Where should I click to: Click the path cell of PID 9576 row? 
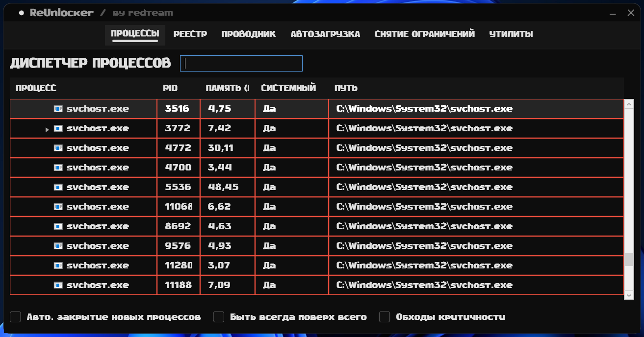tap(476, 246)
